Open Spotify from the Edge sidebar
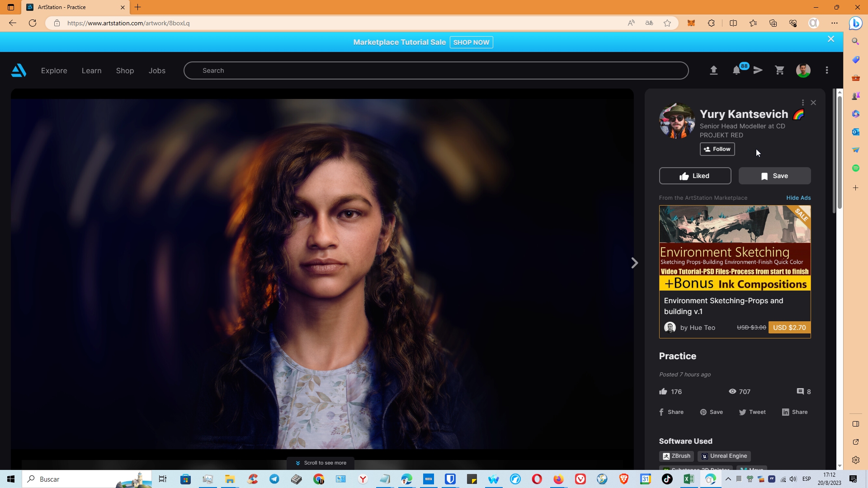Viewport: 868px width, 488px height. pos(856,168)
